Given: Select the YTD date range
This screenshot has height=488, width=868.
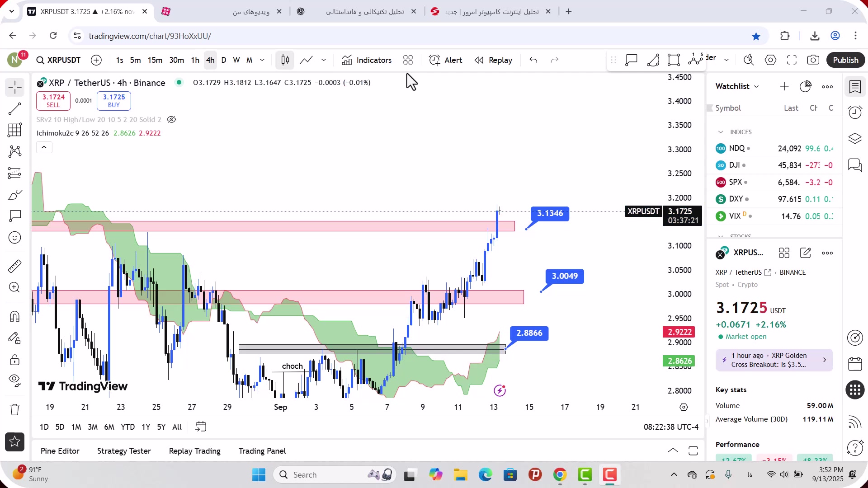Looking at the screenshot, I should tap(128, 427).
